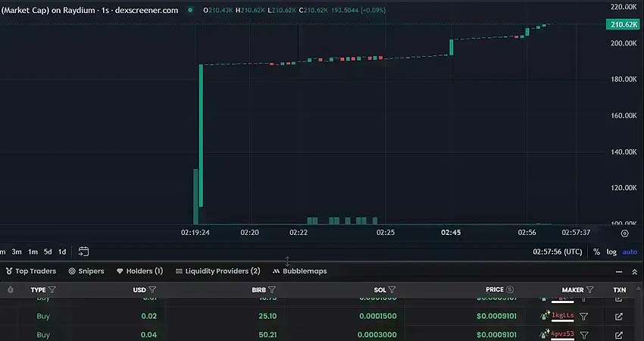Select the 5d time range

click(48, 252)
